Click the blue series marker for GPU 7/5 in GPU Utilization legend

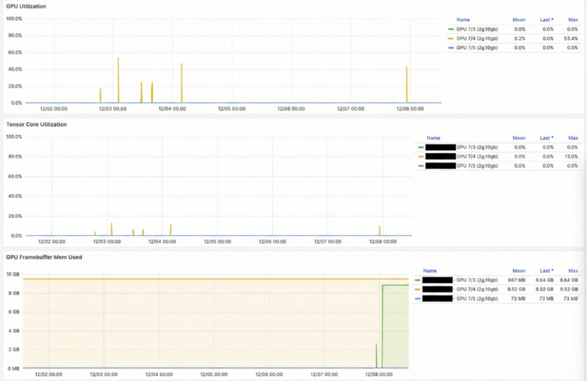click(450, 48)
